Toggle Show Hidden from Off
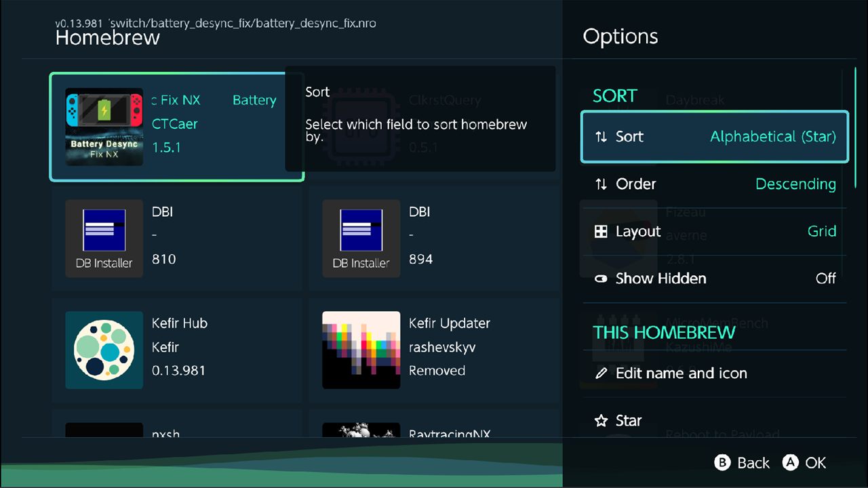Viewport: 868px width, 488px height. coord(715,279)
